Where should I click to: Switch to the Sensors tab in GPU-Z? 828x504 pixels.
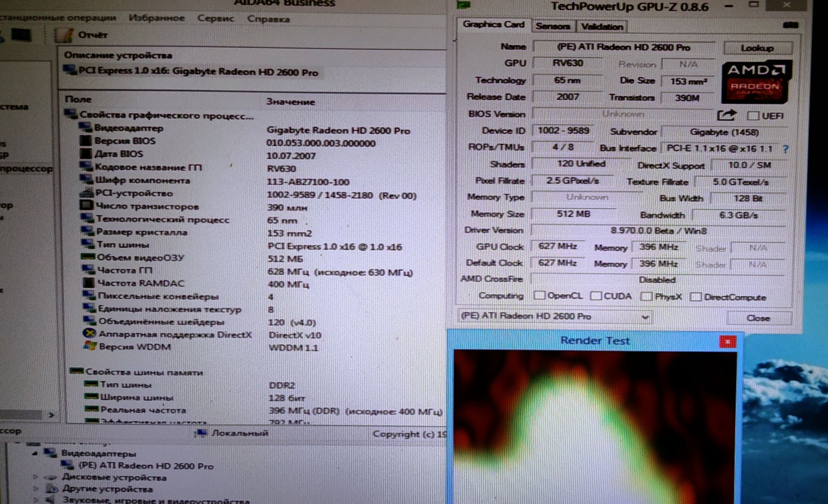pos(553,26)
